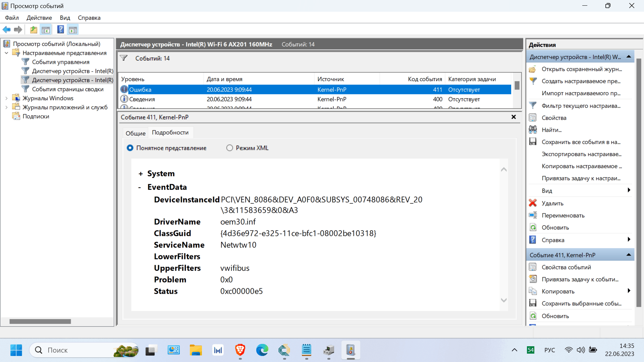Screen dimensions: 644x362
Task: Open the Действие menu
Action: [39, 18]
